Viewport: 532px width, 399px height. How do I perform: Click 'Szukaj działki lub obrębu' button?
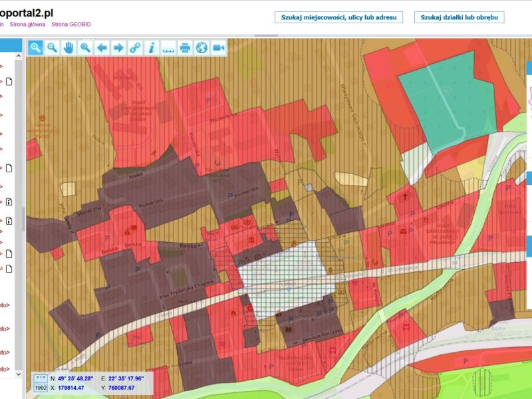[x=459, y=17]
